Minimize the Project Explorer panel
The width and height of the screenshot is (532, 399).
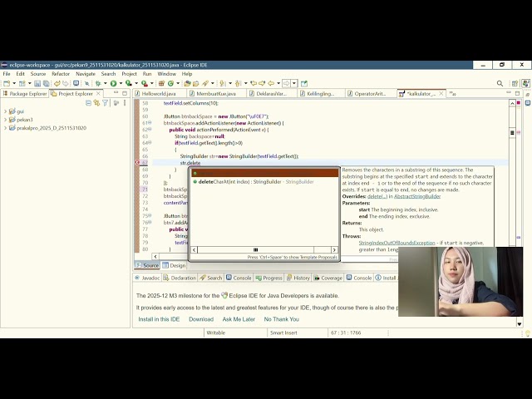pos(116,93)
